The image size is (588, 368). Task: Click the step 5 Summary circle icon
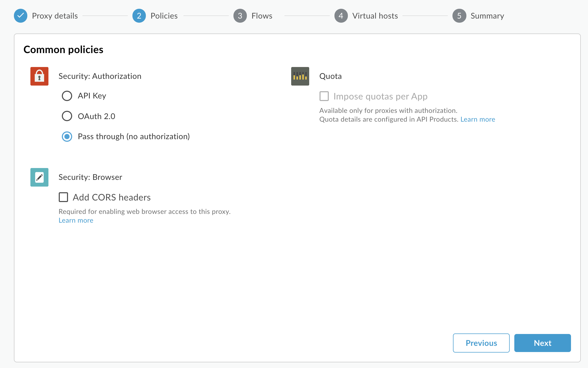[x=459, y=16]
